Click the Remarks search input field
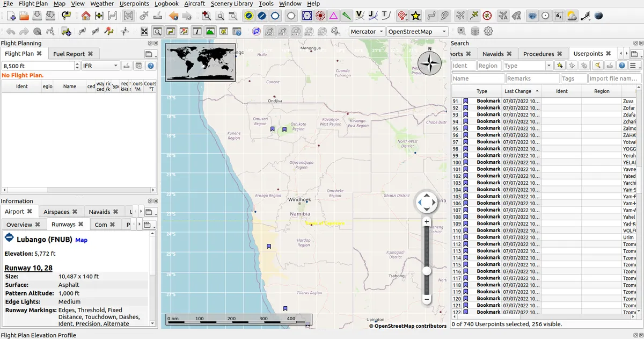 [x=532, y=78]
